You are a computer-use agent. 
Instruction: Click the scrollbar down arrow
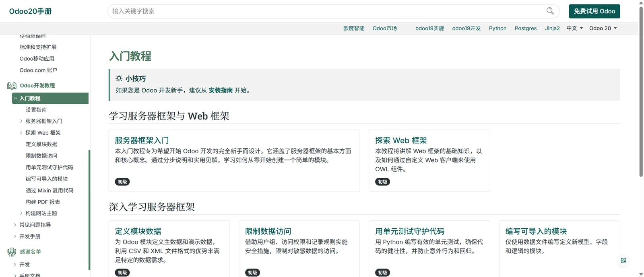point(641,274)
